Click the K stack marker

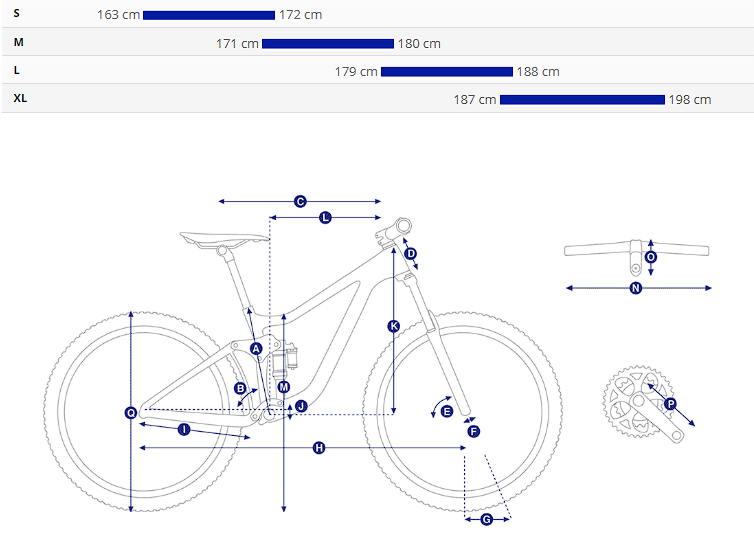click(394, 326)
